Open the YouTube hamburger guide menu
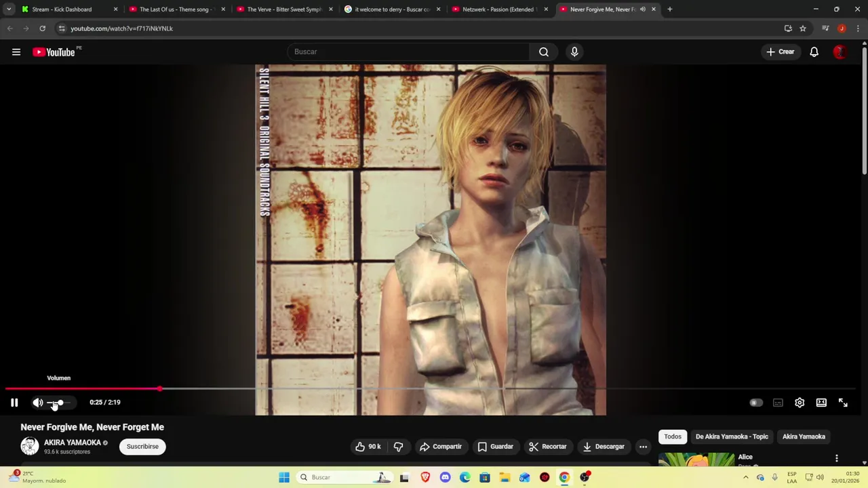Screen dimensions: 868x488 [16, 52]
